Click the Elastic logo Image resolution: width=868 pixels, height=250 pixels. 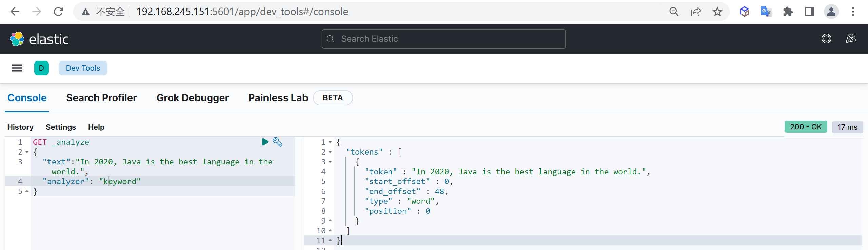coord(39,39)
